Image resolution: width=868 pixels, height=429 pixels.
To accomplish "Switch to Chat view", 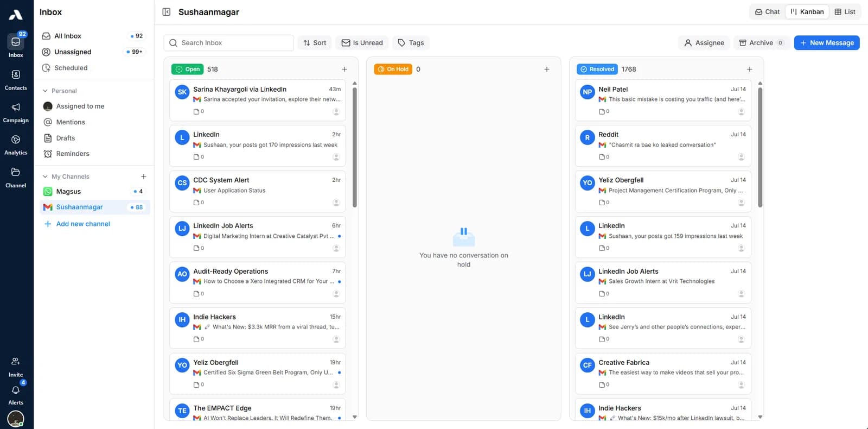I will [767, 12].
